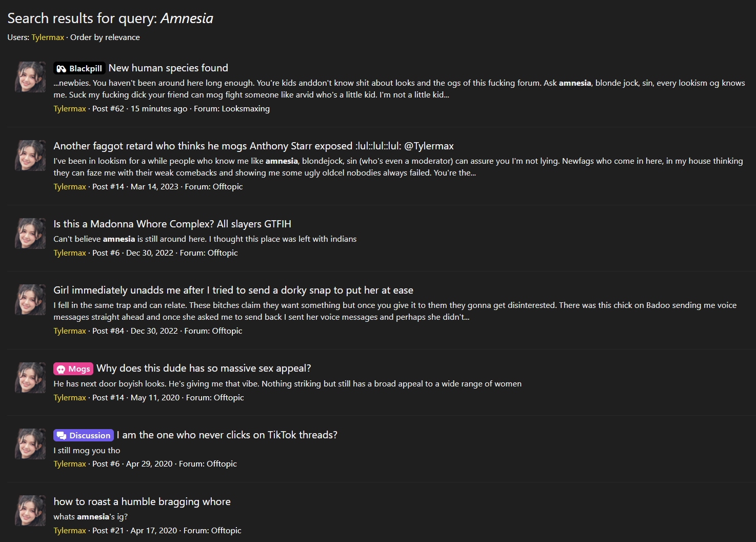Click Tylermax author link dated May 11, 2020

70,398
